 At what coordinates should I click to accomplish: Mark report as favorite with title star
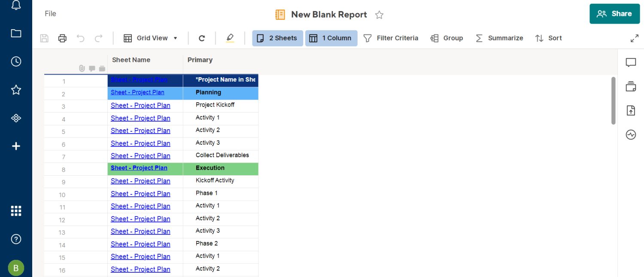click(x=379, y=15)
